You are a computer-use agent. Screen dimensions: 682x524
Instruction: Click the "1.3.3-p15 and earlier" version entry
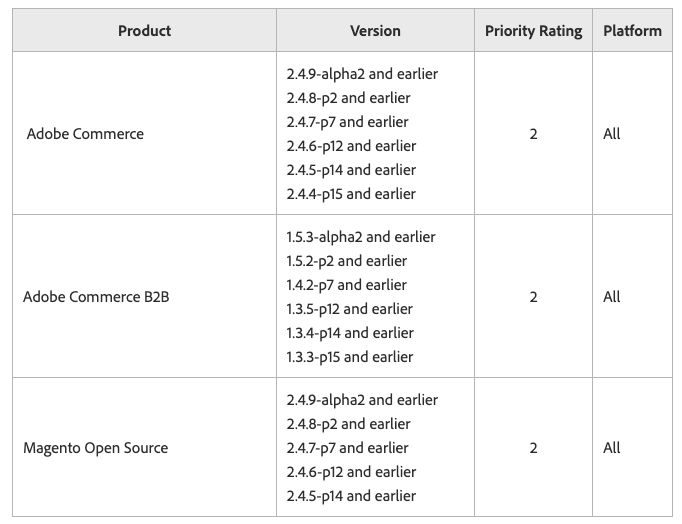coord(349,357)
